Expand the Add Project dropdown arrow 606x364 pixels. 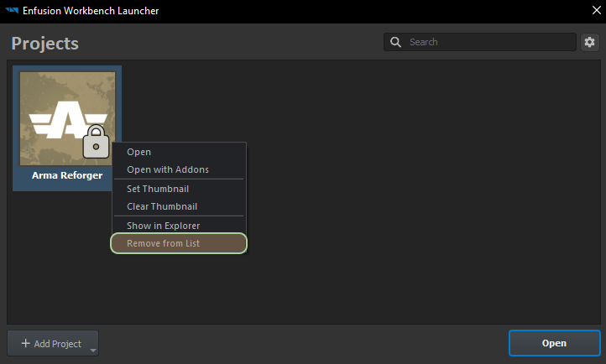pos(93,350)
